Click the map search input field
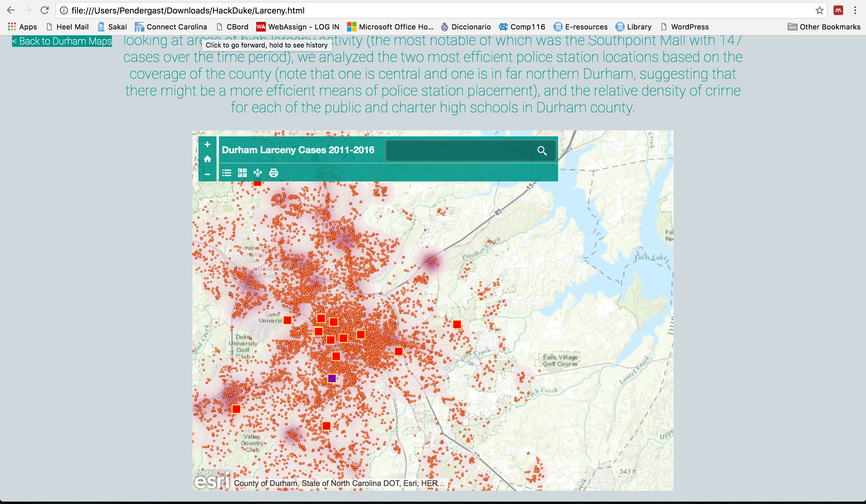The height and width of the screenshot is (504, 866). coord(457,151)
